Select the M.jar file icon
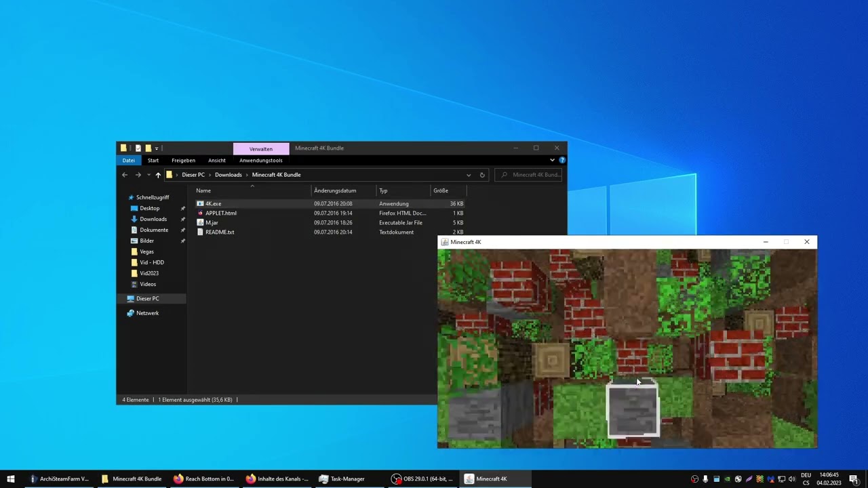Viewport: 868px width, 488px height. 200,222
